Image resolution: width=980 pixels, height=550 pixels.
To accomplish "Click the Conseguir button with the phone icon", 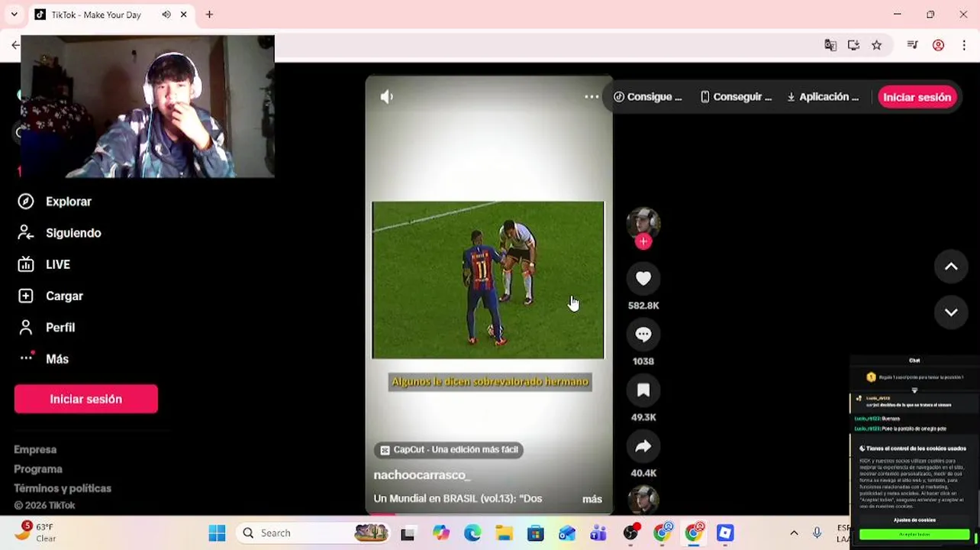I will click(x=737, y=97).
